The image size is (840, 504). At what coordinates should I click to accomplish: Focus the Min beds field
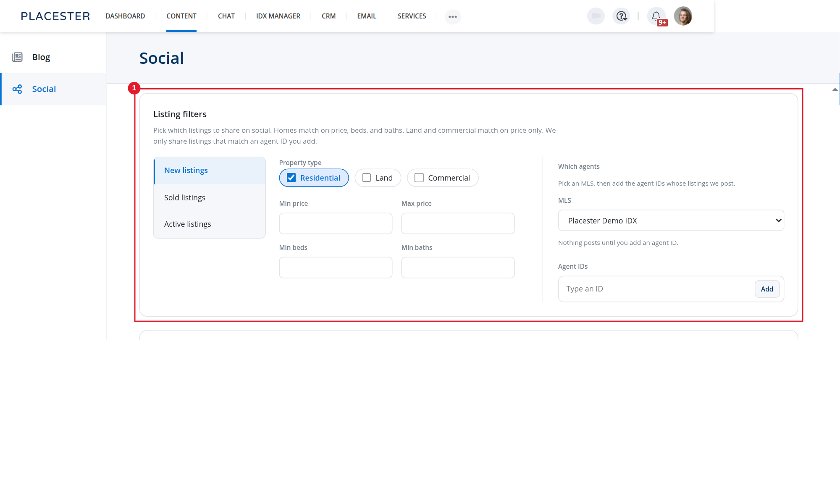tap(336, 268)
